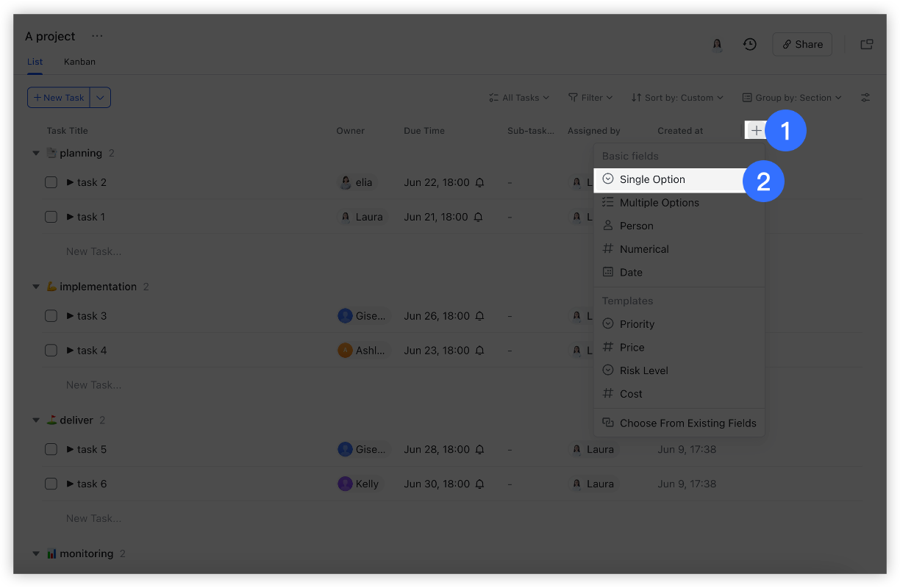This screenshot has width=900, height=588.
Task: Click New Task... row under the deliver section
Action: [93, 517]
